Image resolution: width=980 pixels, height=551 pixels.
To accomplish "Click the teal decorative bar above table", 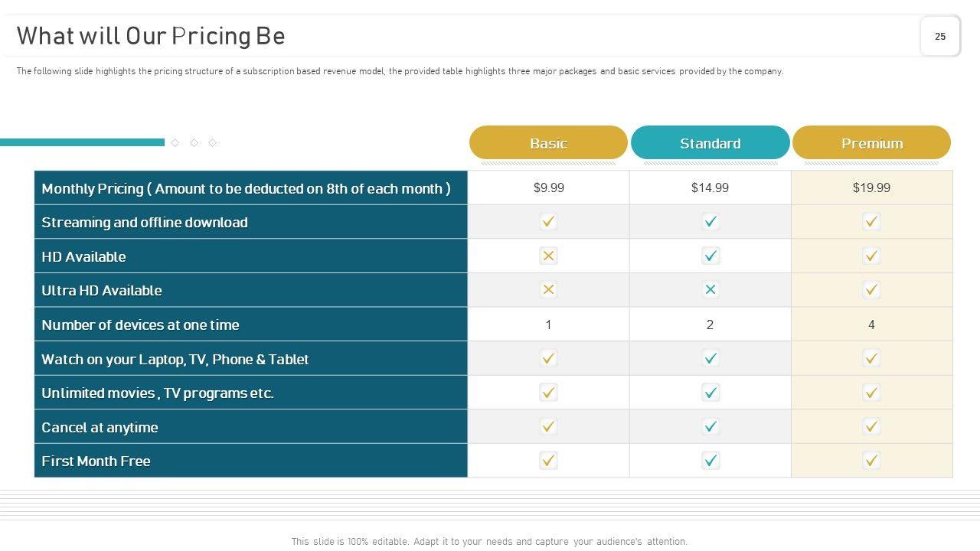I will (82, 142).
